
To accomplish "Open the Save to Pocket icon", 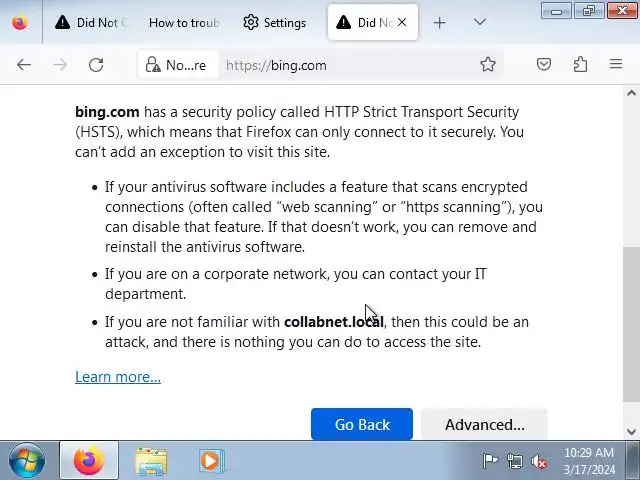I will pyautogui.click(x=544, y=65).
